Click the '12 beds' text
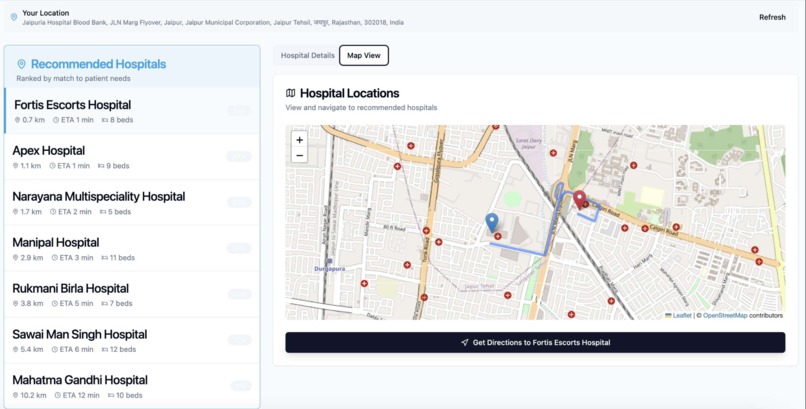This screenshot has height=409, width=806. 123,349
